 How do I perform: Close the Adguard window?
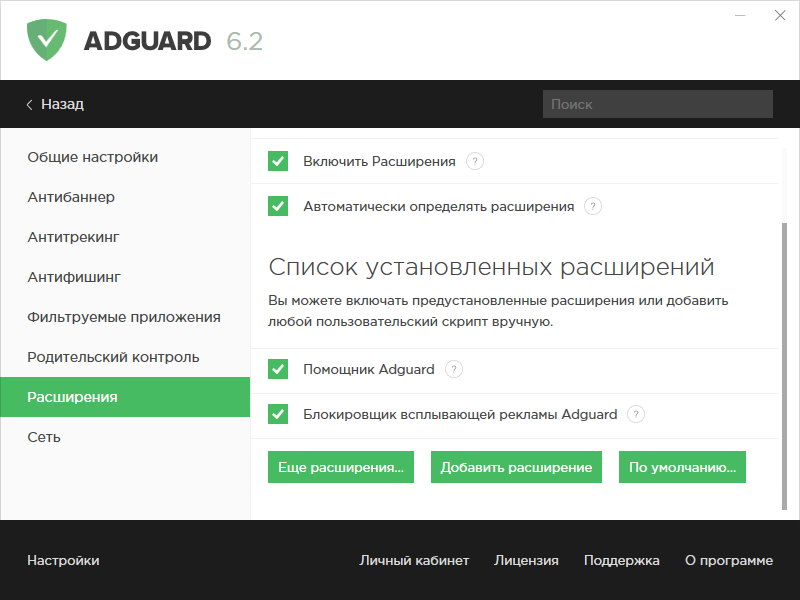pos(780,15)
